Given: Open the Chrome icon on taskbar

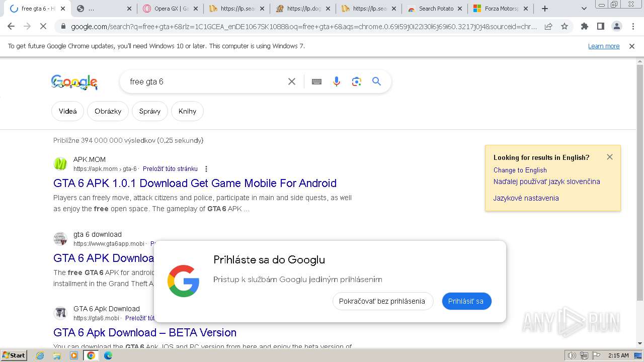Looking at the screenshot, I should click(x=91, y=355).
